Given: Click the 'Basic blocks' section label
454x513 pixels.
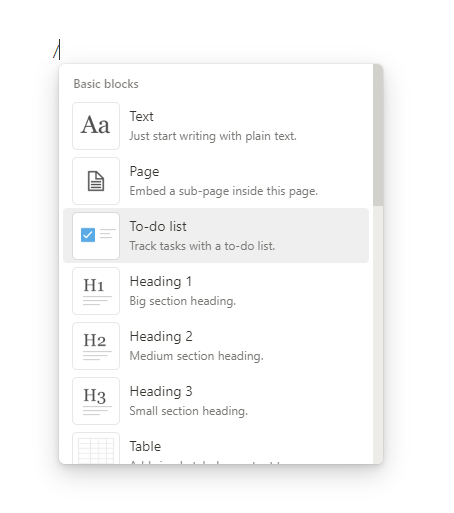Looking at the screenshot, I should click(106, 84).
